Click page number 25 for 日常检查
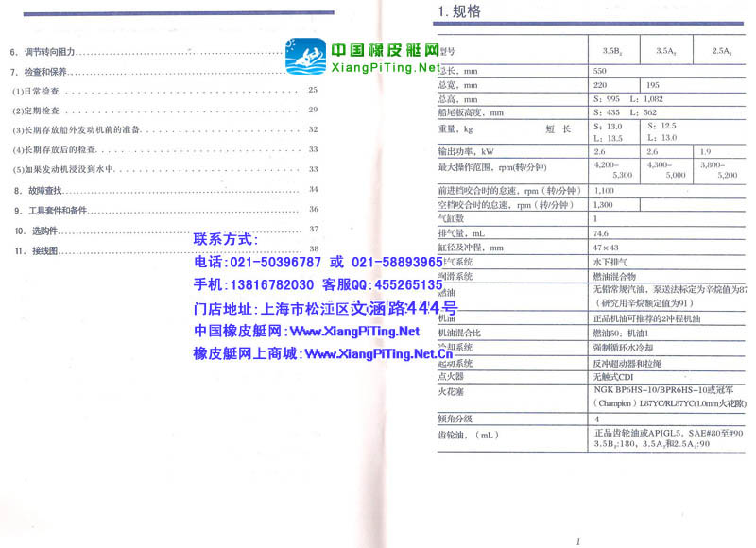This screenshot has width=756, height=548. tap(313, 90)
